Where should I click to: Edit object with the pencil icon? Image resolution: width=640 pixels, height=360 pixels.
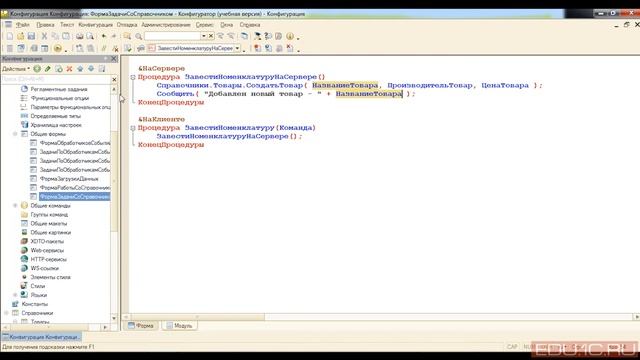tap(48, 69)
